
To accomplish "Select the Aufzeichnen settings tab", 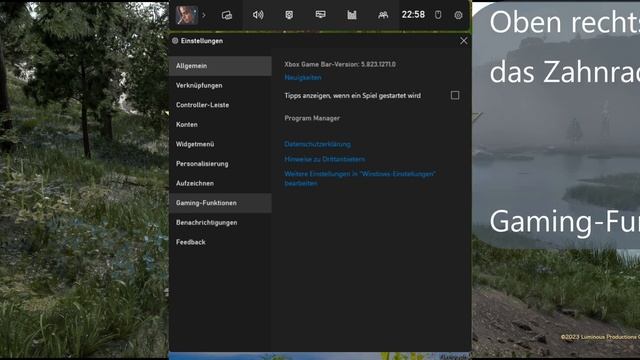I will point(220,183).
